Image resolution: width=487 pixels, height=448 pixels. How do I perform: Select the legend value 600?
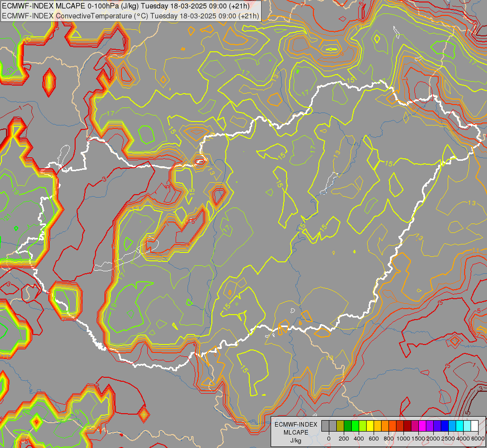coord(374,439)
